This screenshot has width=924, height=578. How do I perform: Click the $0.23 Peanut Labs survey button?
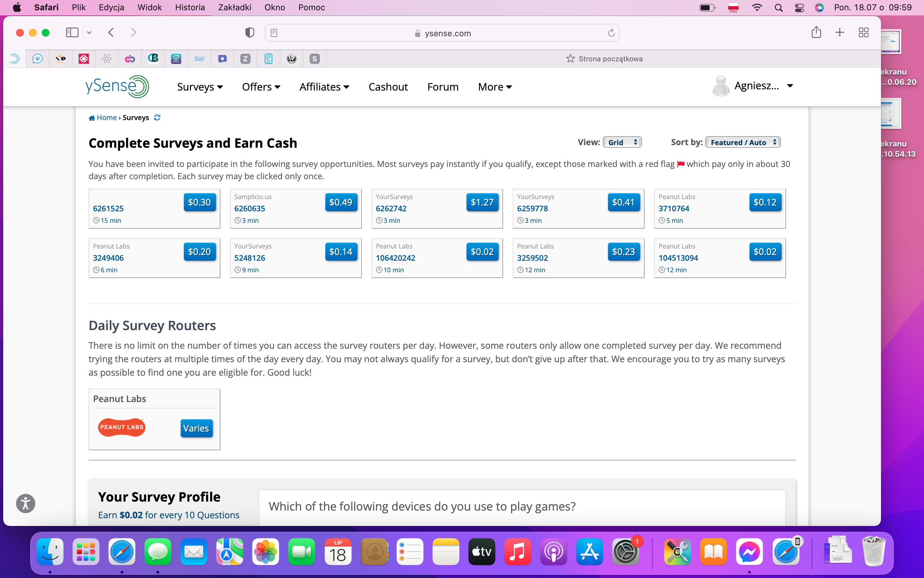point(623,251)
